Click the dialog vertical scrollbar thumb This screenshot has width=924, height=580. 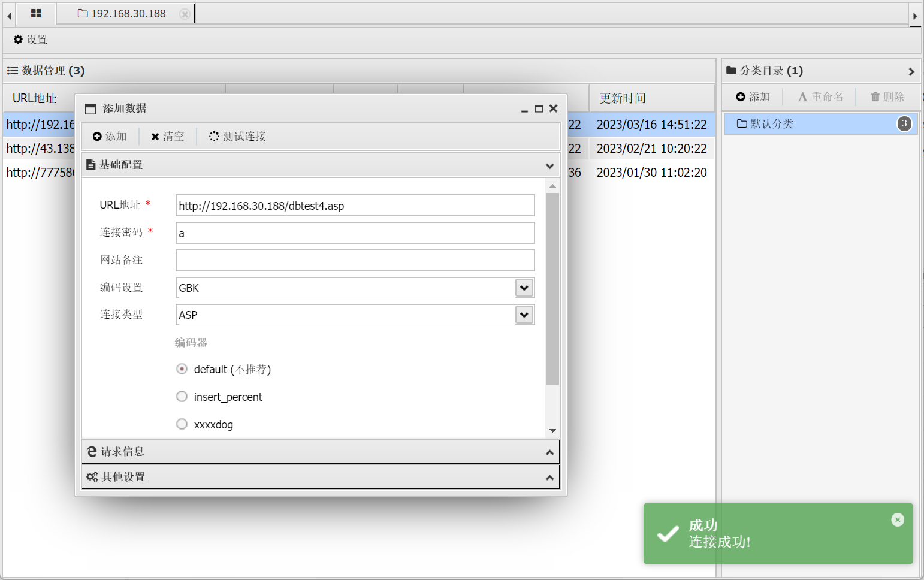(552, 288)
